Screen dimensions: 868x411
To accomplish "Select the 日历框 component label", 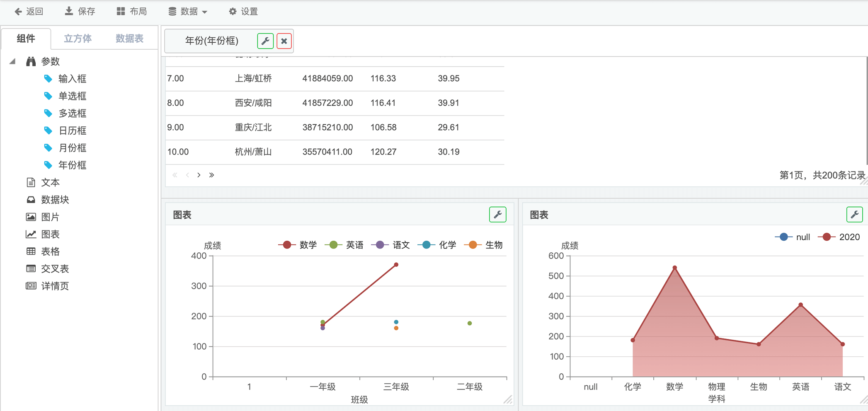I will click(73, 131).
